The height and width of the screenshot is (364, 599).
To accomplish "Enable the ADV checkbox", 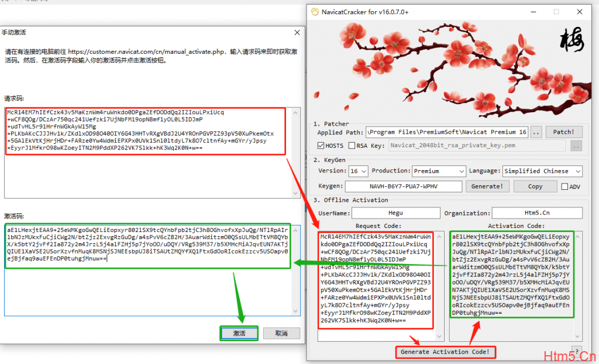I will pos(564,186).
